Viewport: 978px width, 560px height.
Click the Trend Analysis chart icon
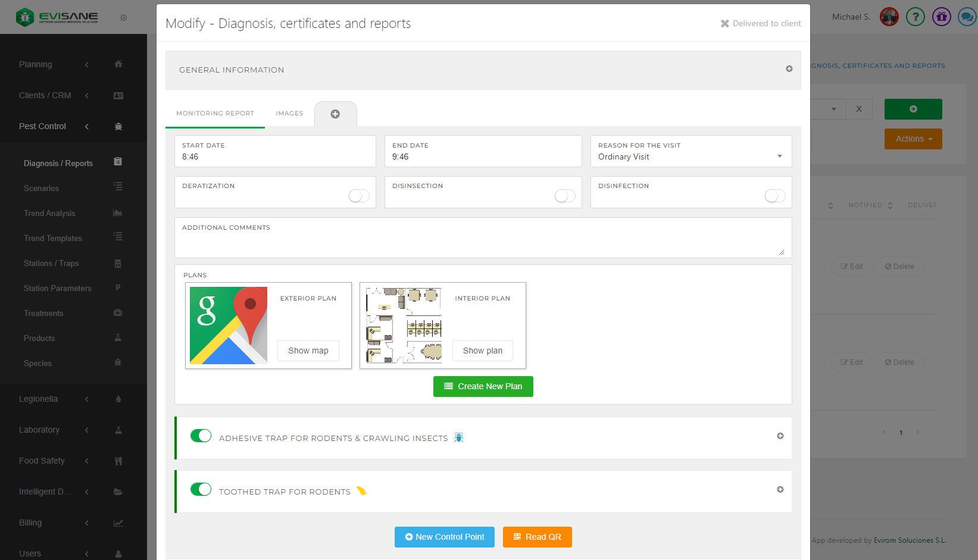click(118, 213)
